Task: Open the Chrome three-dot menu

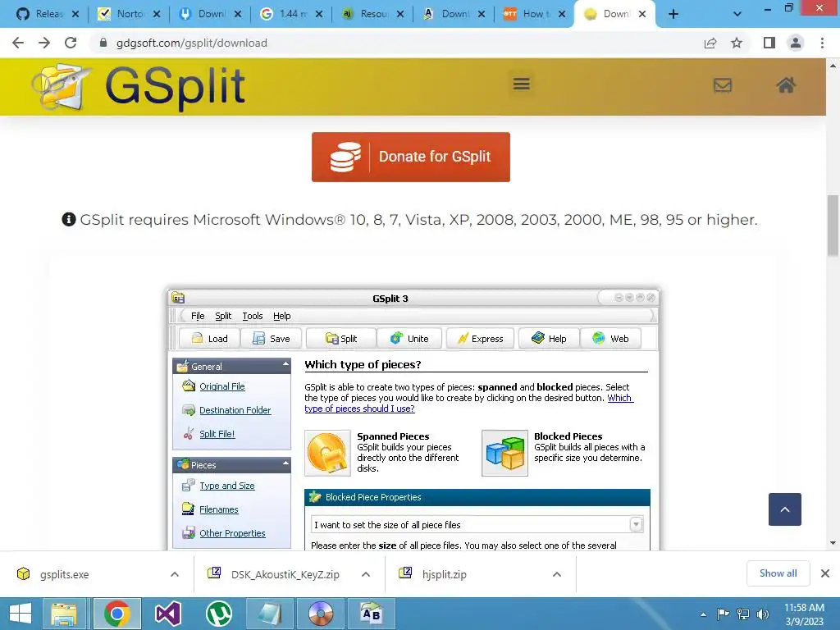Action: click(822, 43)
